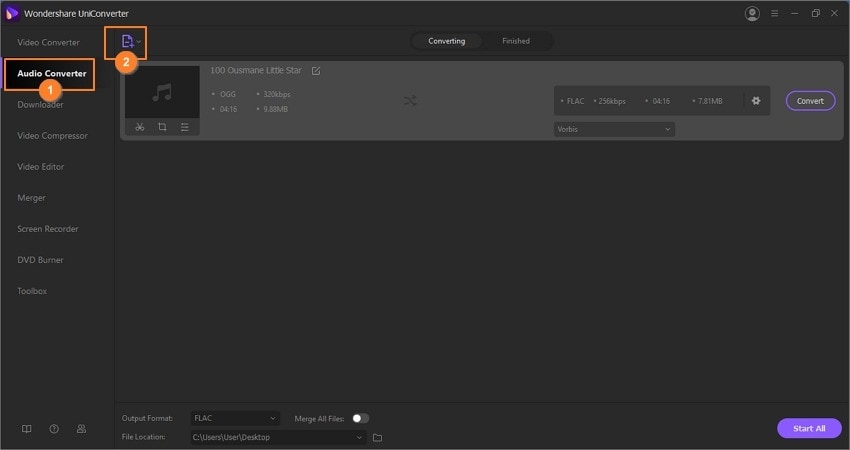Screen dimensions: 850x450
Task: Select Audio Converter in sidebar
Action: 50,74
